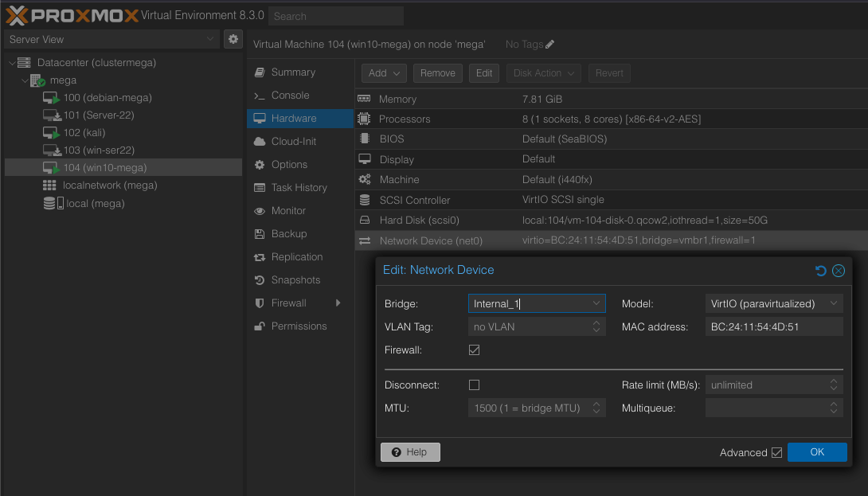Viewport: 868px width, 496px height.
Task: Open the Hardware tab
Action: [300, 119]
